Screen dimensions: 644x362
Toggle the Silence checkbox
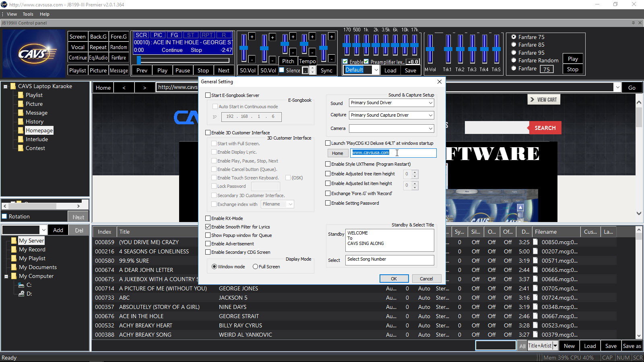pos(282,70)
